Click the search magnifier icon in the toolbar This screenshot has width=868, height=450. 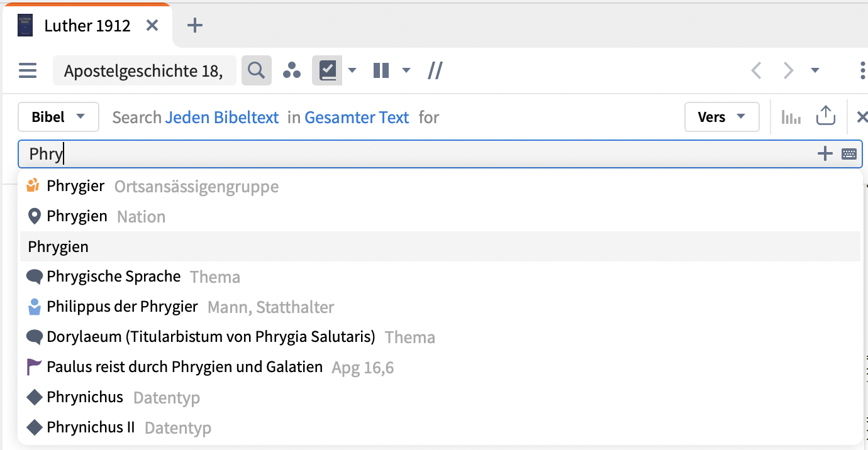(256, 70)
